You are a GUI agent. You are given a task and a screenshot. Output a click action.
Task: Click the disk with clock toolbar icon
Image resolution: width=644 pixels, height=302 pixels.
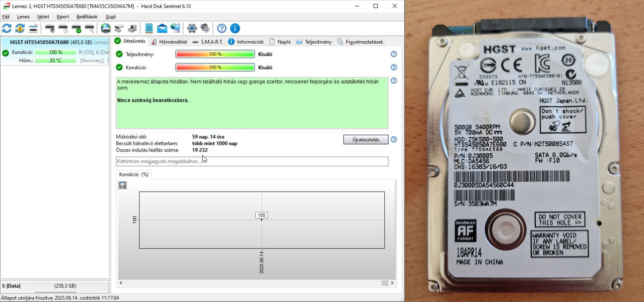coord(63,28)
